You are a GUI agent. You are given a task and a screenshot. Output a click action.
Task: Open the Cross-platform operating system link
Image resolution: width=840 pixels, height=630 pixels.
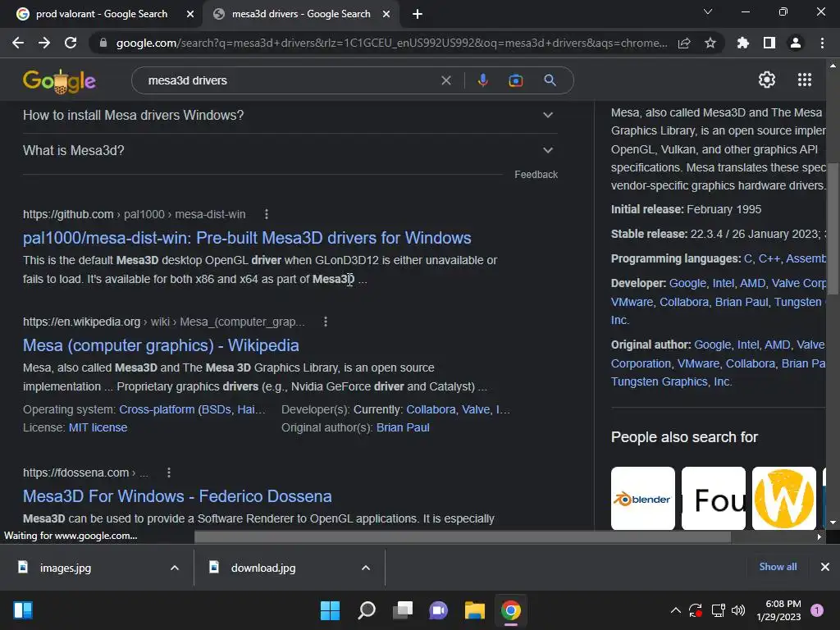point(192,409)
